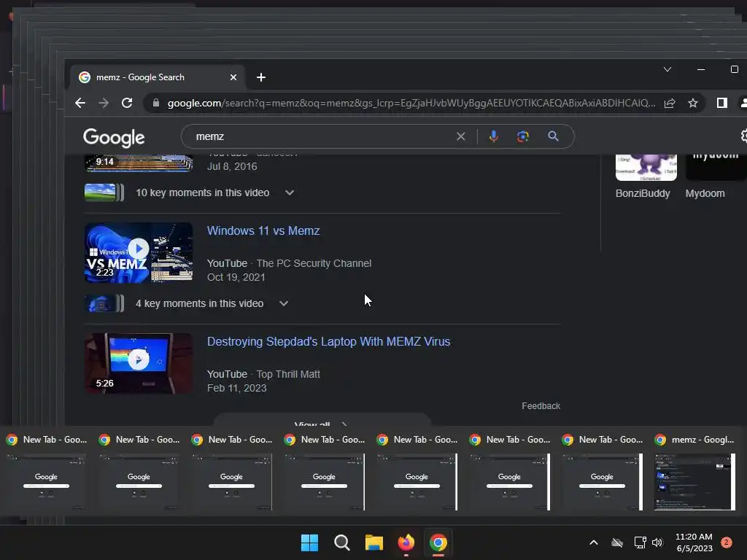Screen dimensions: 747x560
Task: Open Google quick settings gear
Action: coord(744,136)
